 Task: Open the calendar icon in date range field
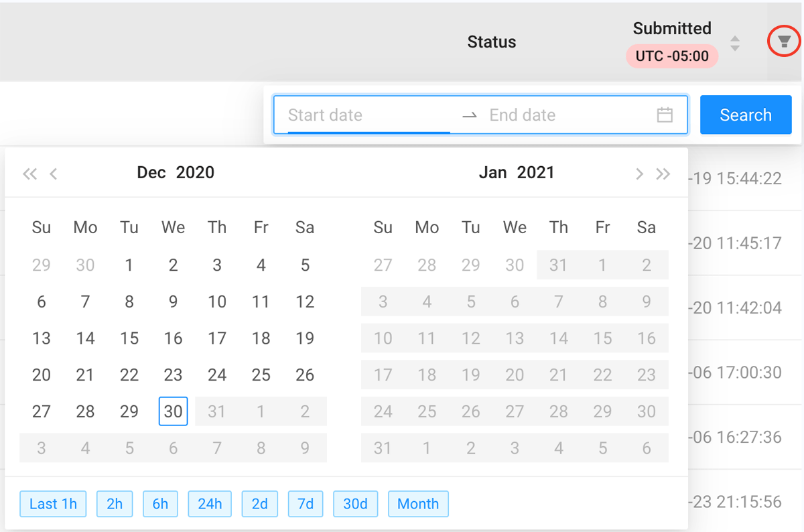coord(665,115)
